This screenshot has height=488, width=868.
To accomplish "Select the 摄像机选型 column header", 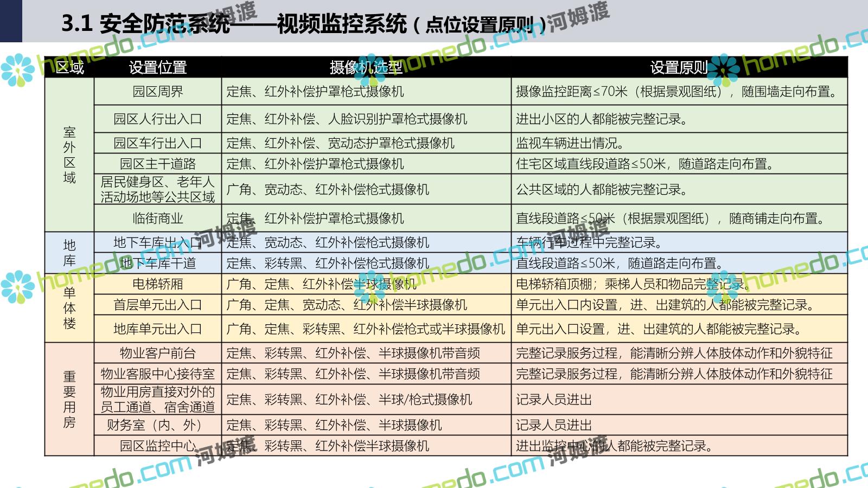I will click(x=366, y=67).
